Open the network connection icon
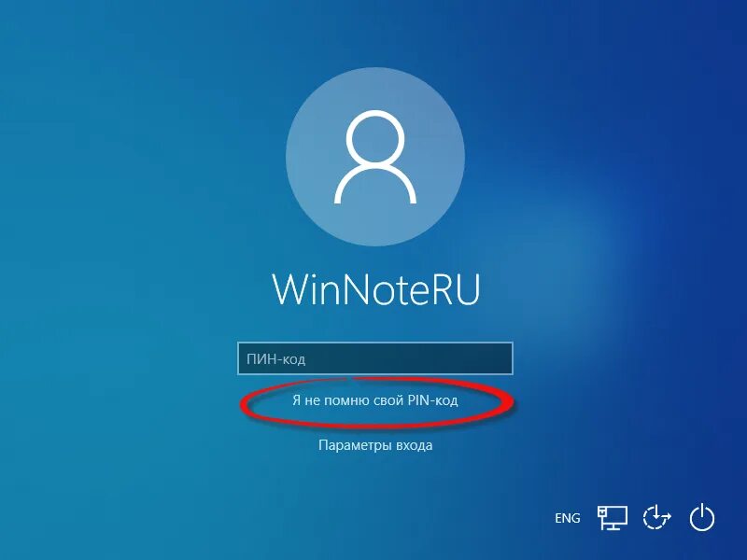 (x=613, y=518)
